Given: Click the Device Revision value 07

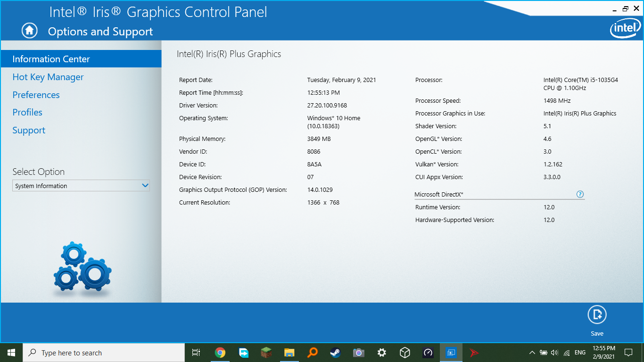Looking at the screenshot, I should [x=310, y=177].
